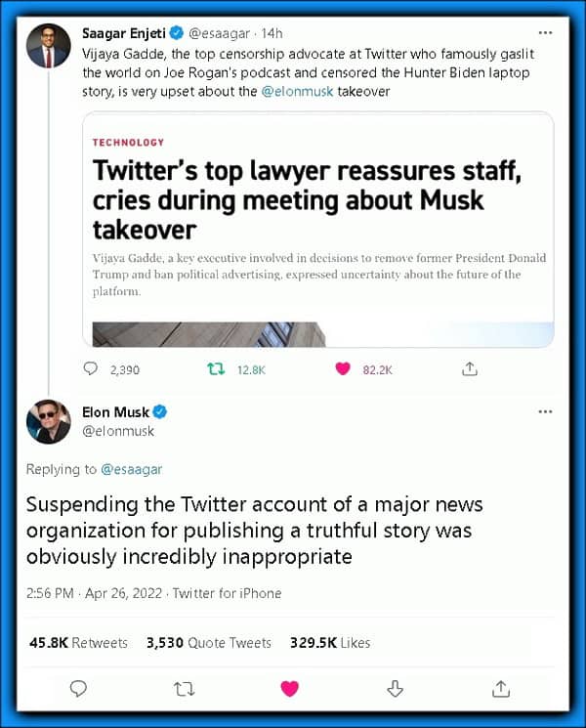This screenshot has height=728, width=586.
Task: Open Elon Musk's profile avatar
Action: point(49,421)
